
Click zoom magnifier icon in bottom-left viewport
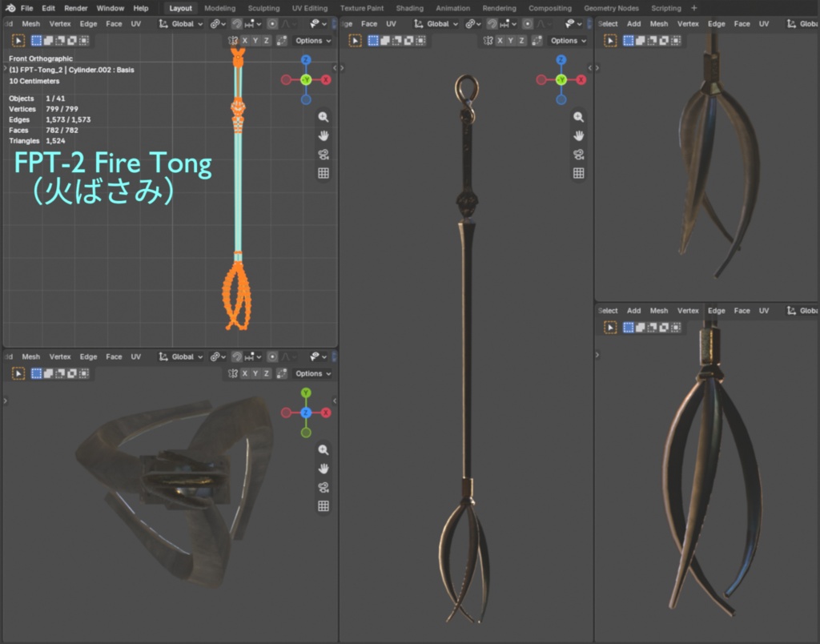(x=324, y=449)
